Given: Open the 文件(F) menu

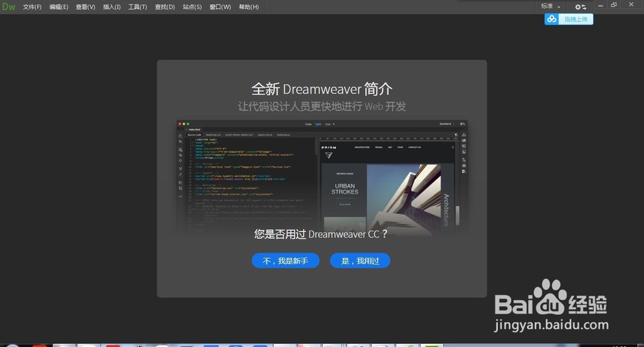Looking at the screenshot, I should tap(32, 7).
